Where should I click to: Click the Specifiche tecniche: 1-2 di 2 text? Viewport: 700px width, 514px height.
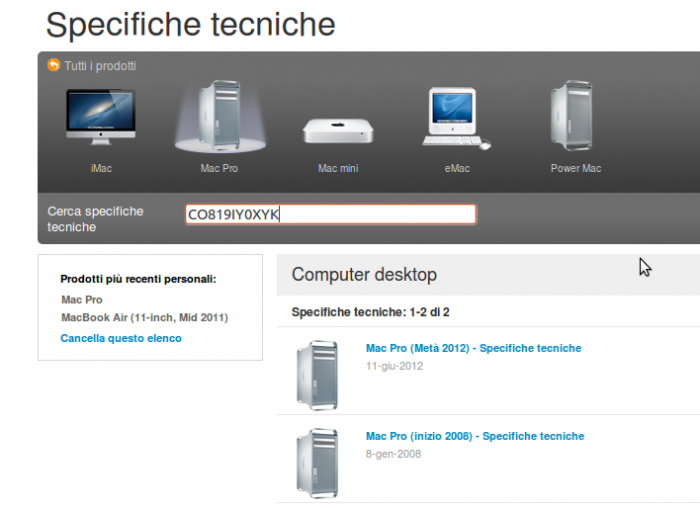[x=371, y=312]
